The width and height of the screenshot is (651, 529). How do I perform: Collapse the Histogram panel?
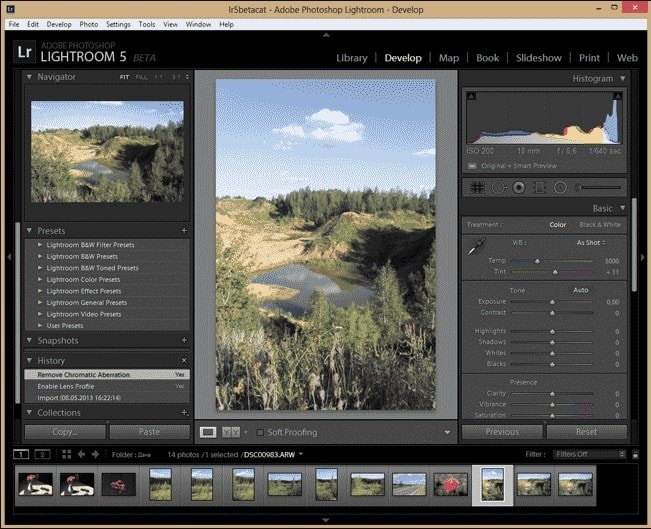click(623, 78)
